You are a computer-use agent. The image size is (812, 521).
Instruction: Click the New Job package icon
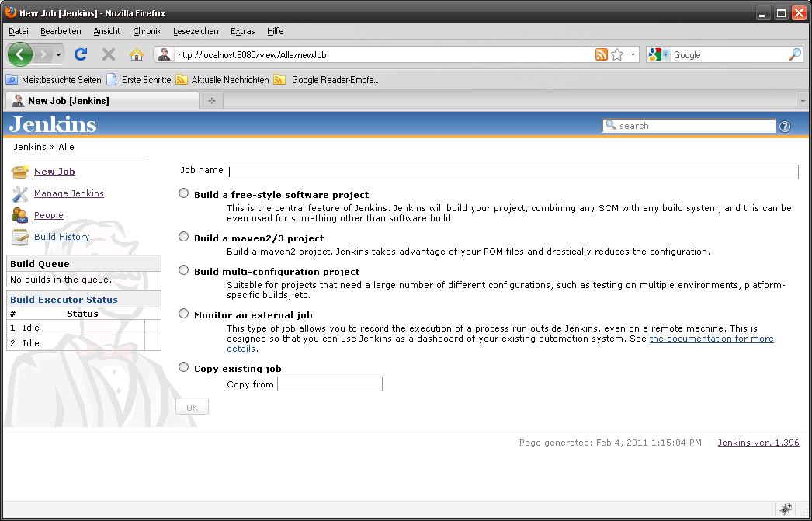pyautogui.click(x=20, y=172)
